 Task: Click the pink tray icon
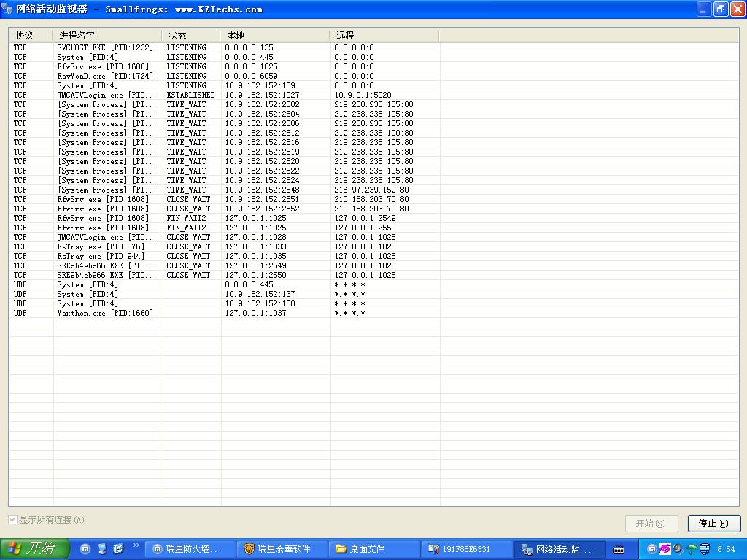pos(665,549)
